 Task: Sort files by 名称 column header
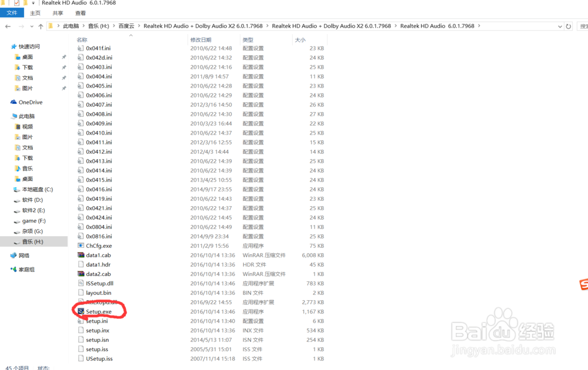click(82, 40)
